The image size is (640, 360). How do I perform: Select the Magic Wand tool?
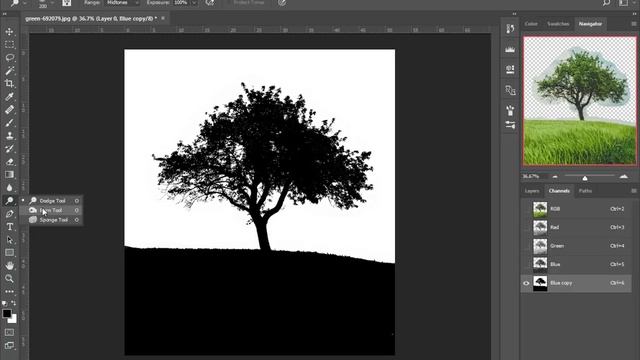pyautogui.click(x=9, y=71)
